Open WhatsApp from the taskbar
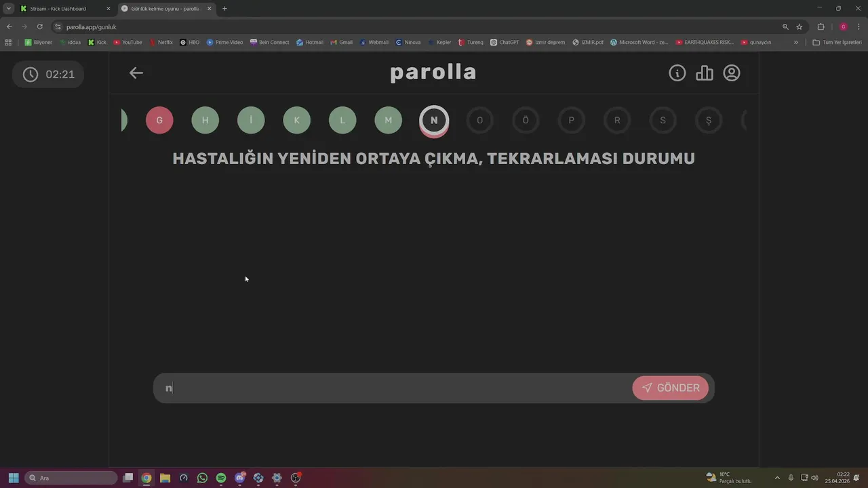 click(202, 478)
